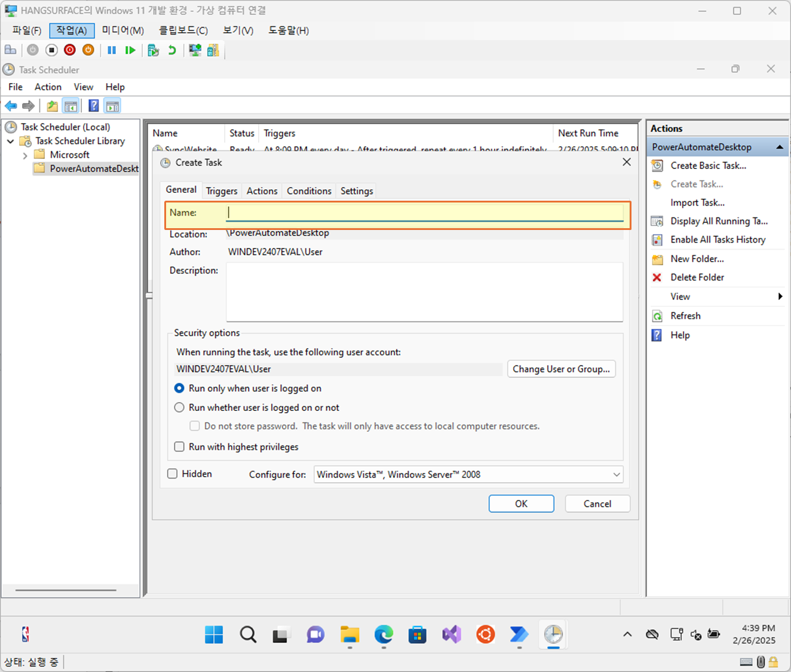Viewport: 791px width, 672px height.
Task: Click Display All Running Tasks action
Action: point(719,221)
